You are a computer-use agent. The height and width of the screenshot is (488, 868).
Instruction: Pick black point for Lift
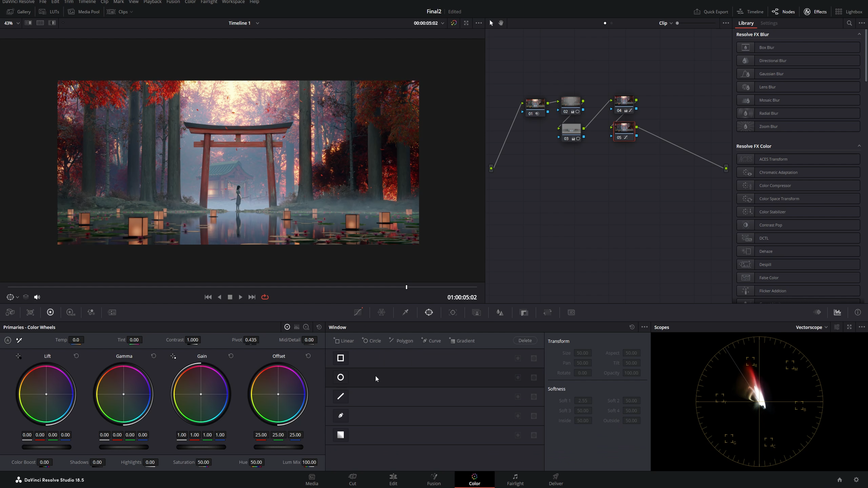(x=19, y=356)
